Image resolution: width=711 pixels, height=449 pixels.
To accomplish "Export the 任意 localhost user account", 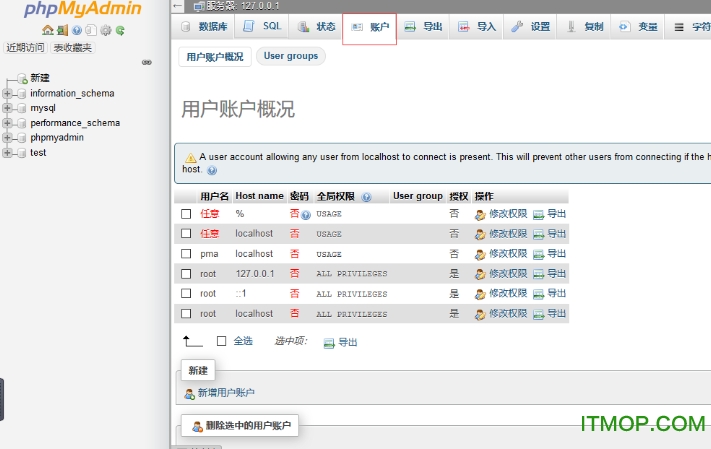I will click(x=549, y=234).
